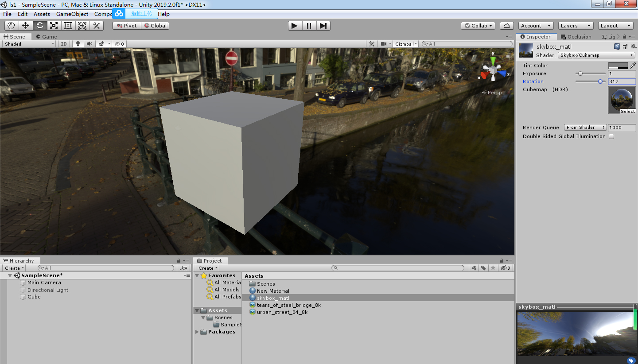
Task: Collapse the Favorites tree
Action: 198,275
